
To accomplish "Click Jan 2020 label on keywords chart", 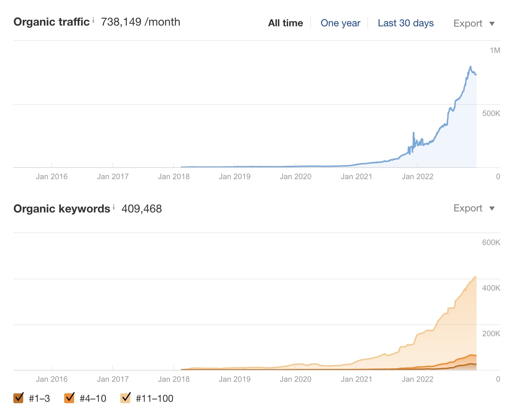I will [x=295, y=379].
